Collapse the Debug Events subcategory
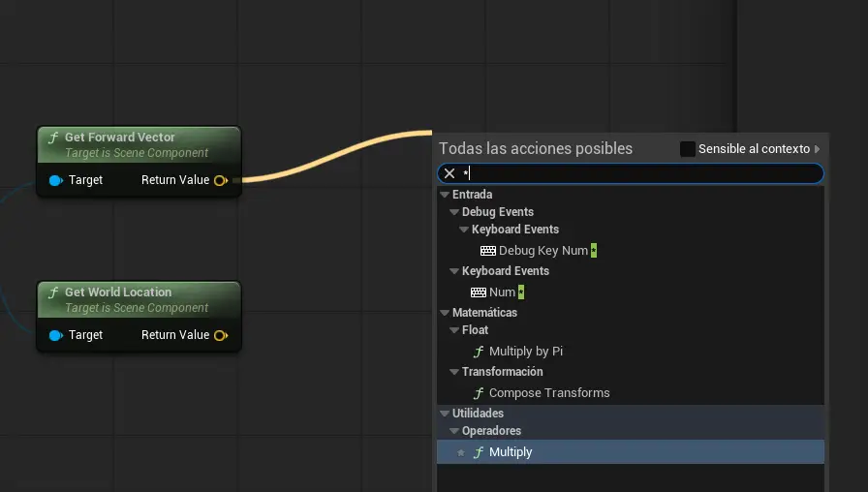868x492 pixels. (x=454, y=212)
